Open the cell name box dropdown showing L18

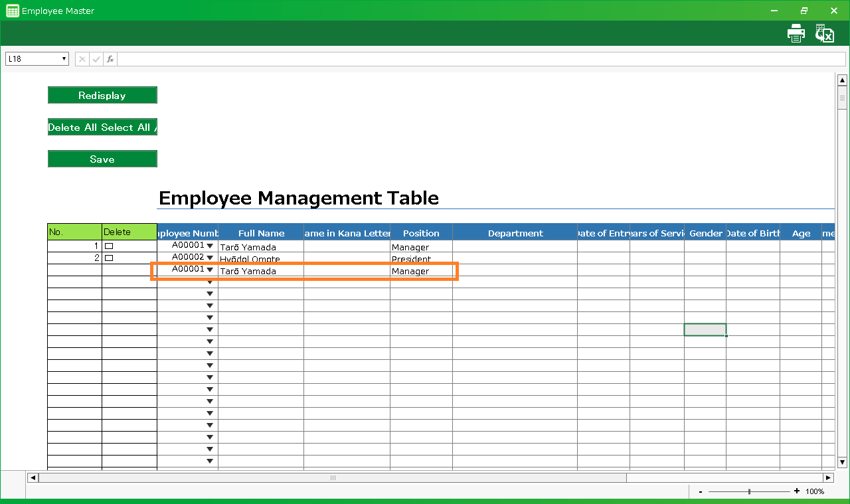(x=64, y=59)
